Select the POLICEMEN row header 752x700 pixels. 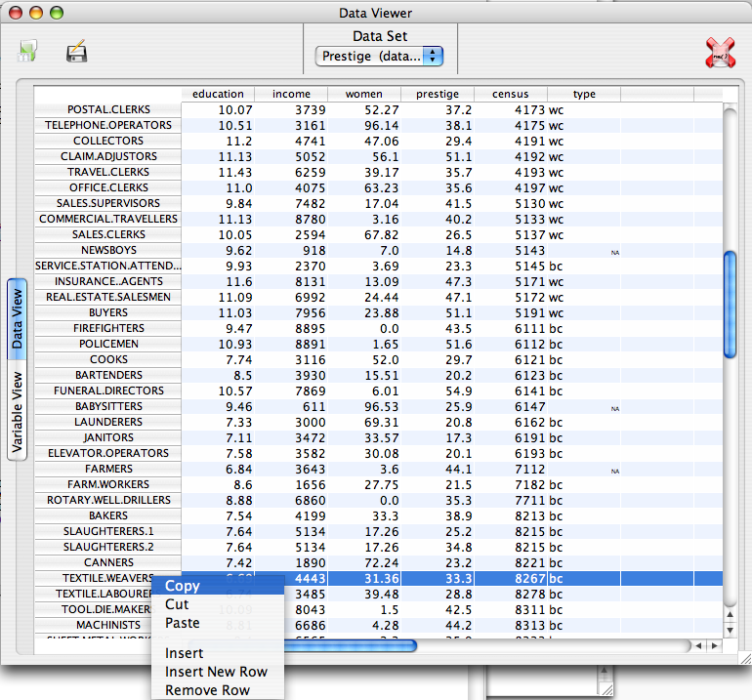(x=107, y=344)
